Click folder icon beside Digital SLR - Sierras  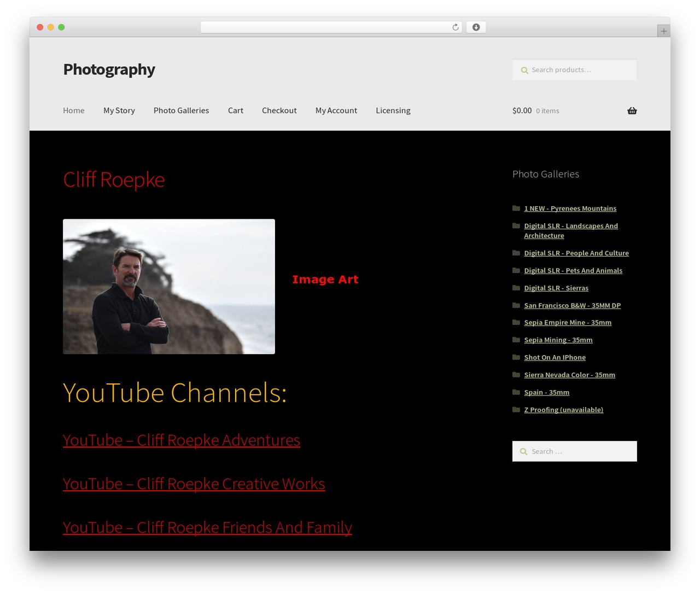[516, 288]
